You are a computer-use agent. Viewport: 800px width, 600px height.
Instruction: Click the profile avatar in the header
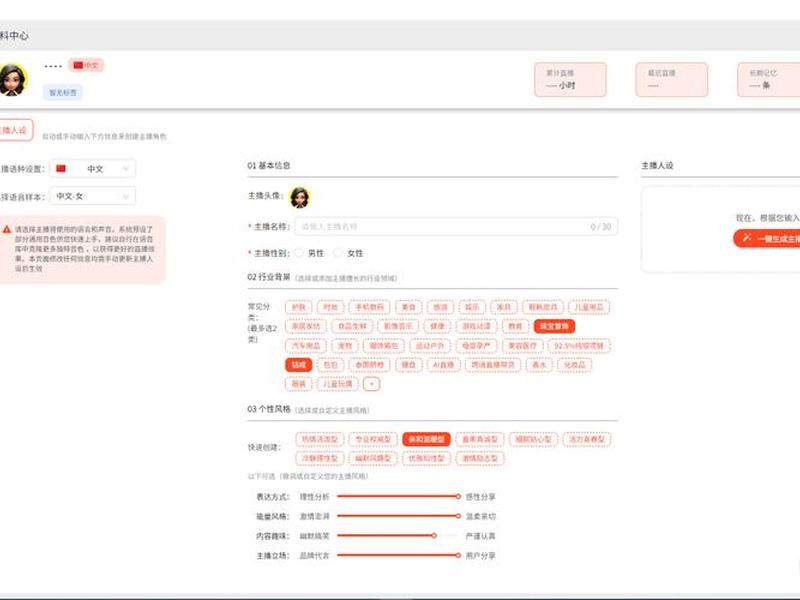point(13,80)
